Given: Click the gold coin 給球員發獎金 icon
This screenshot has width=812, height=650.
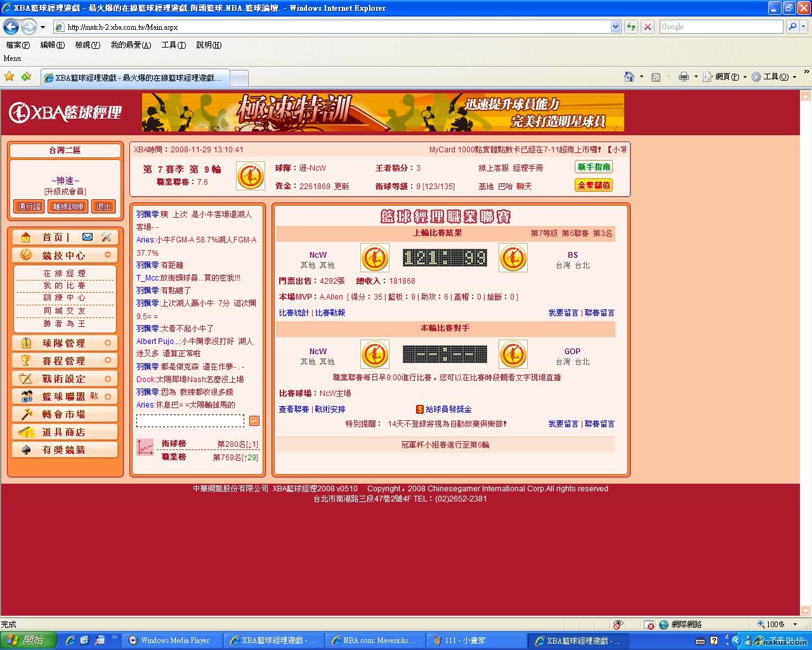Looking at the screenshot, I should click(419, 409).
